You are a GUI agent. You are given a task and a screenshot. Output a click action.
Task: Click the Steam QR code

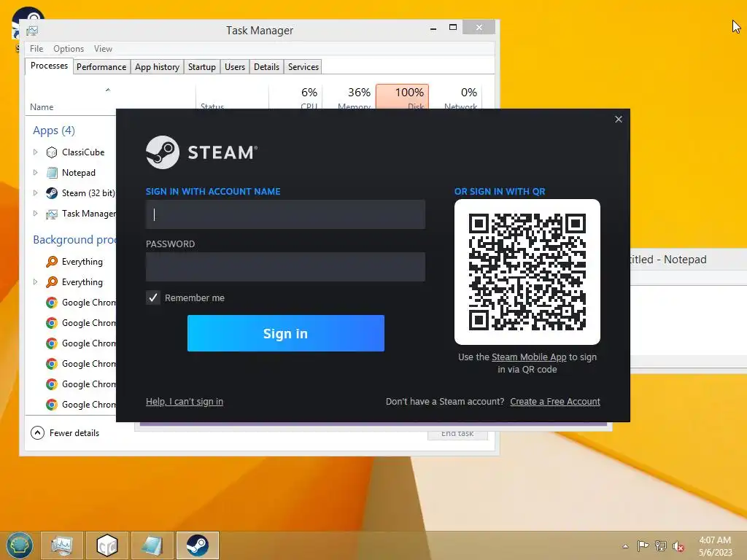(x=527, y=272)
